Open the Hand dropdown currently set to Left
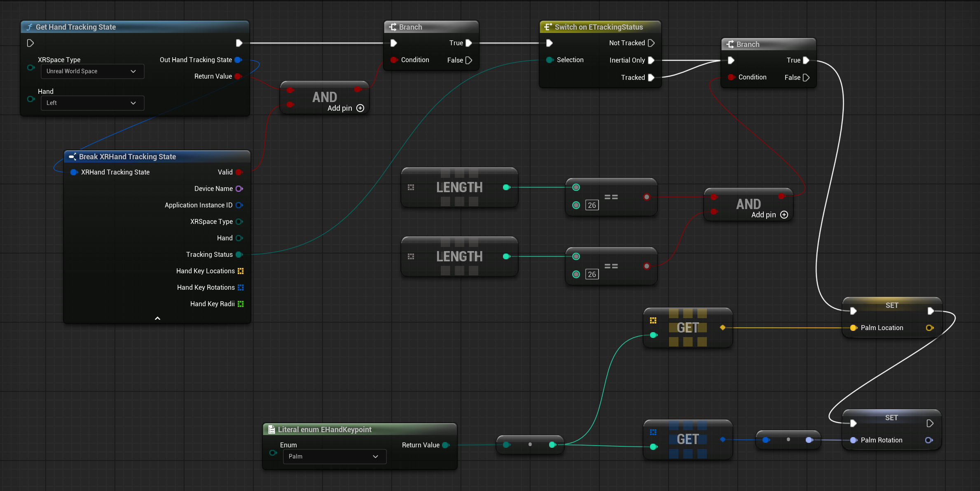Screen dimensions: 980x491 click(x=92, y=103)
